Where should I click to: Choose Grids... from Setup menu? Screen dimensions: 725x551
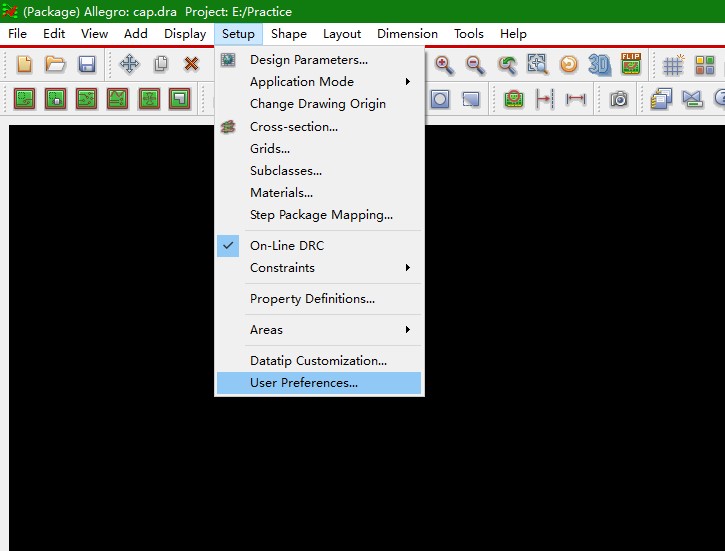[x=319, y=149]
